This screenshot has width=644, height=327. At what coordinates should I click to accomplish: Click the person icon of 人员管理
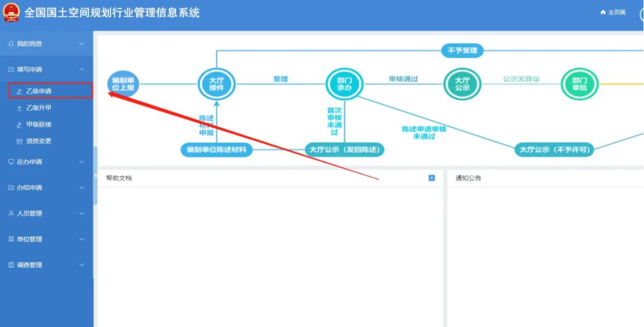[x=11, y=213]
